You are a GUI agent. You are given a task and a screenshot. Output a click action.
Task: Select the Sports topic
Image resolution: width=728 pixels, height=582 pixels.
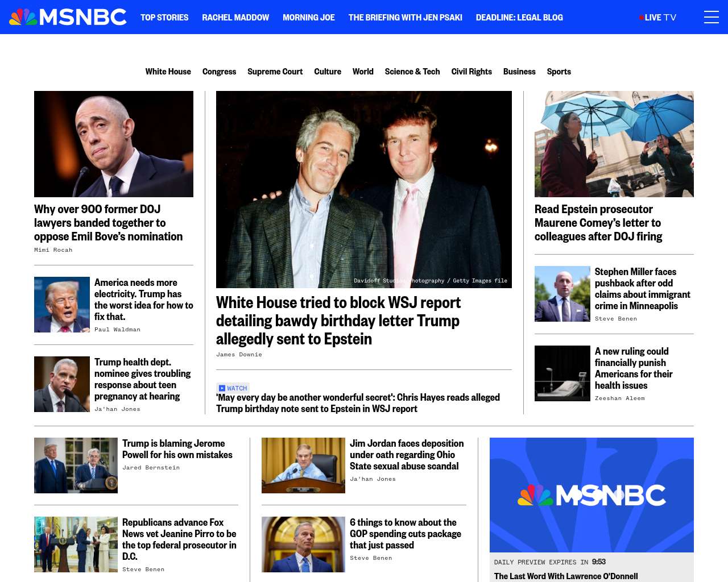pyautogui.click(x=559, y=72)
